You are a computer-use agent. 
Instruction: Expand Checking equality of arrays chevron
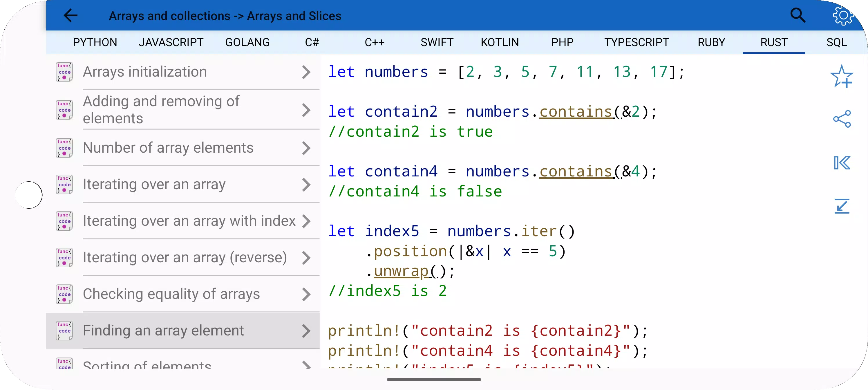click(x=306, y=294)
